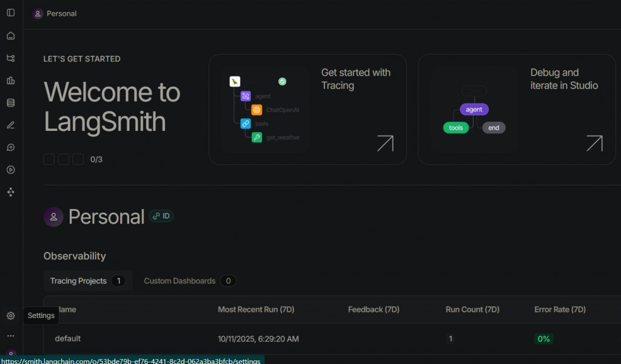This screenshot has width=621, height=364.
Task: Click the green checkmark in Tracing card
Action: tap(282, 82)
